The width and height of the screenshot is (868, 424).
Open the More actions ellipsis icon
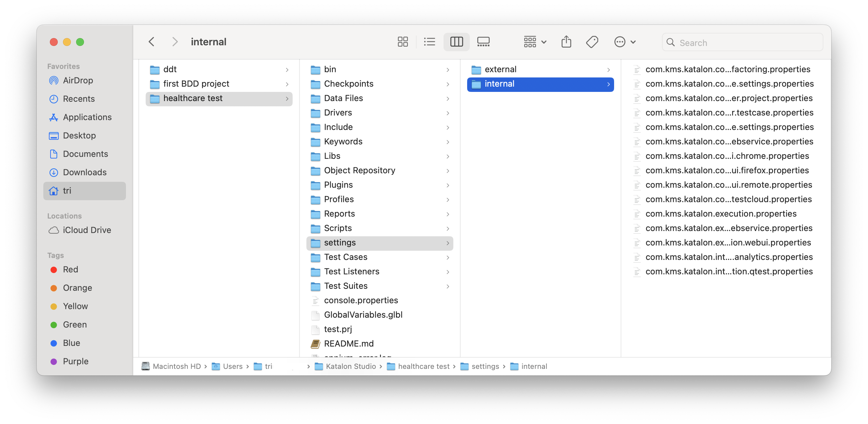(620, 42)
